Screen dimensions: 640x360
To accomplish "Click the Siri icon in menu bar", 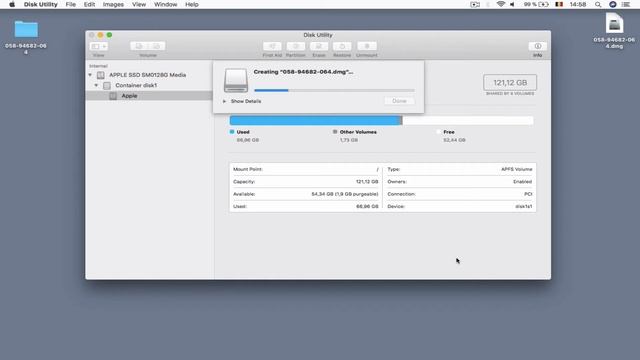I will coord(613,4).
